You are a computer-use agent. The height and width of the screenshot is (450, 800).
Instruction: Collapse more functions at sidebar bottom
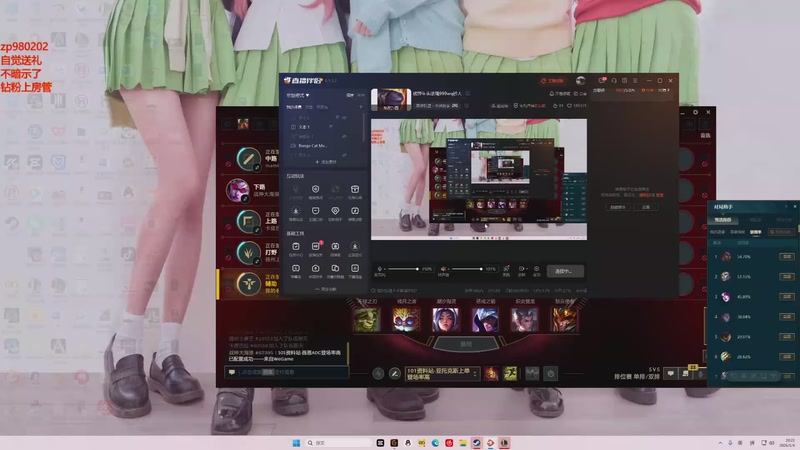(326, 289)
